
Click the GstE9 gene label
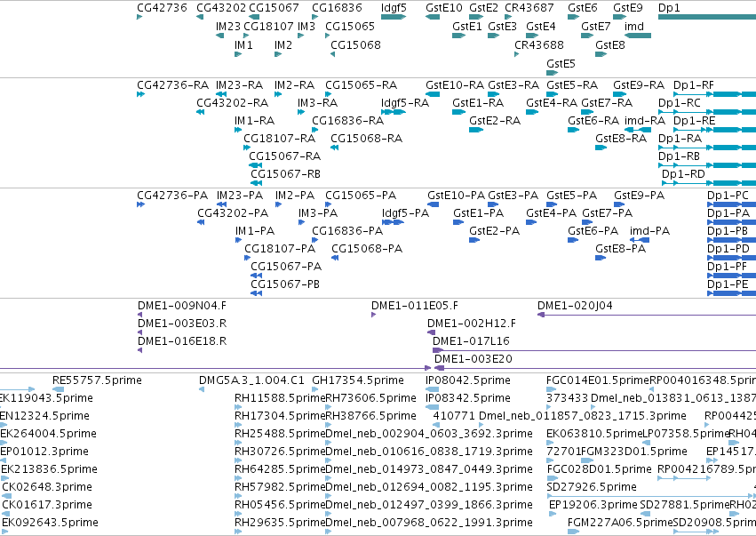click(628, 8)
